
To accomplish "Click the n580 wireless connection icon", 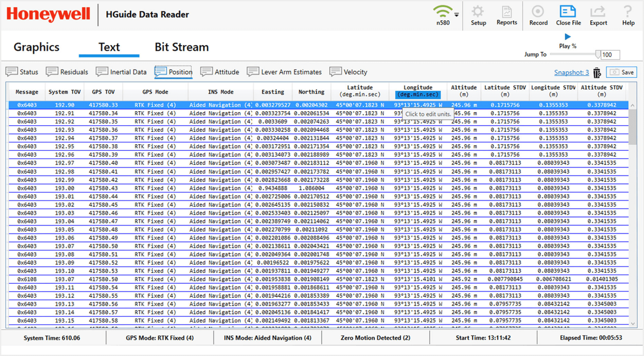I will coord(442,12).
